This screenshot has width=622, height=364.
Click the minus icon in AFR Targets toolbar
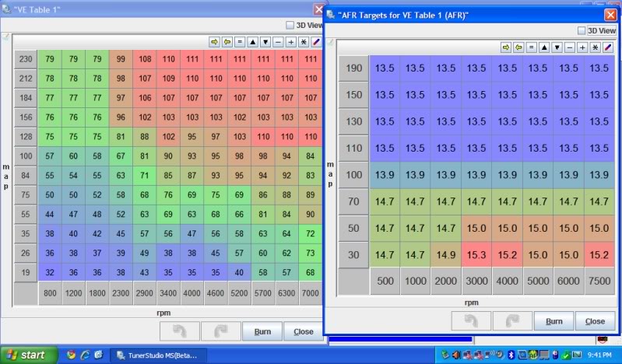pyautogui.click(x=570, y=47)
